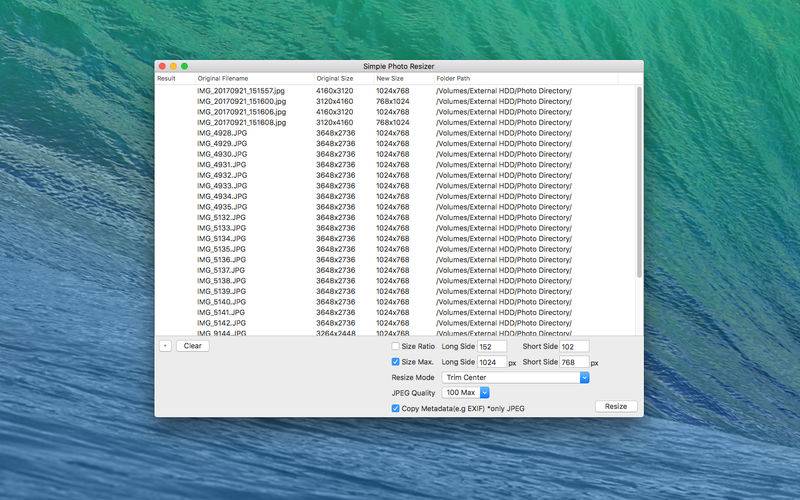Select file IMG_4930.JPG
Viewport: 800px width, 500px height.
(x=395, y=154)
